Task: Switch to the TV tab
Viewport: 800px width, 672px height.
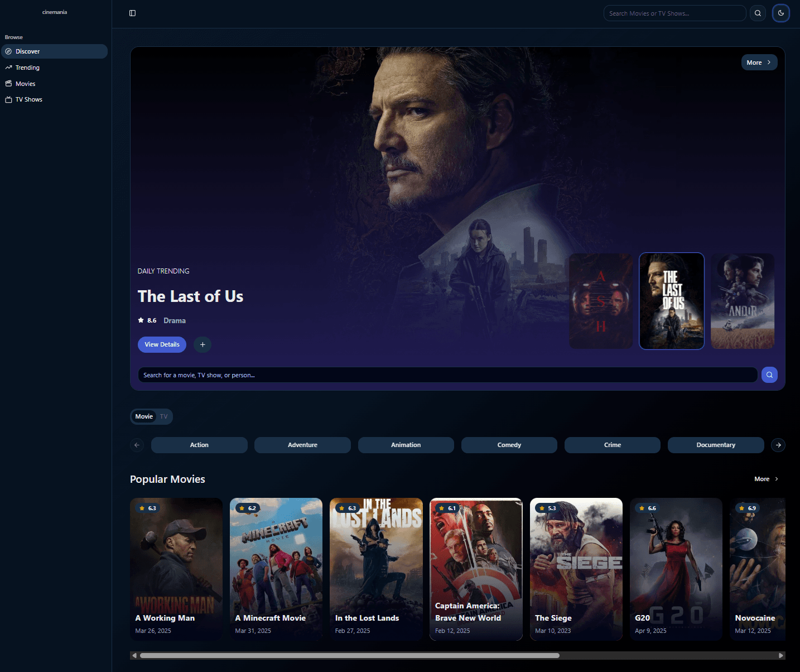Action: click(163, 416)
